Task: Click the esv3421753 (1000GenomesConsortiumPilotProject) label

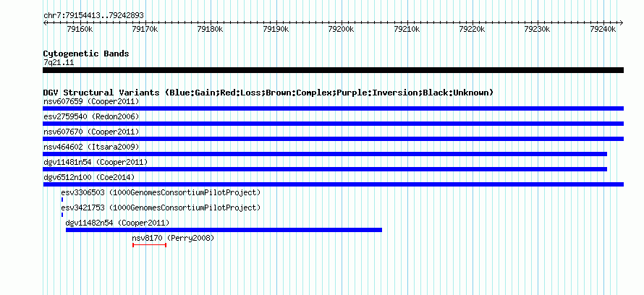Action: pyautogui.click(x=161, y=208)
